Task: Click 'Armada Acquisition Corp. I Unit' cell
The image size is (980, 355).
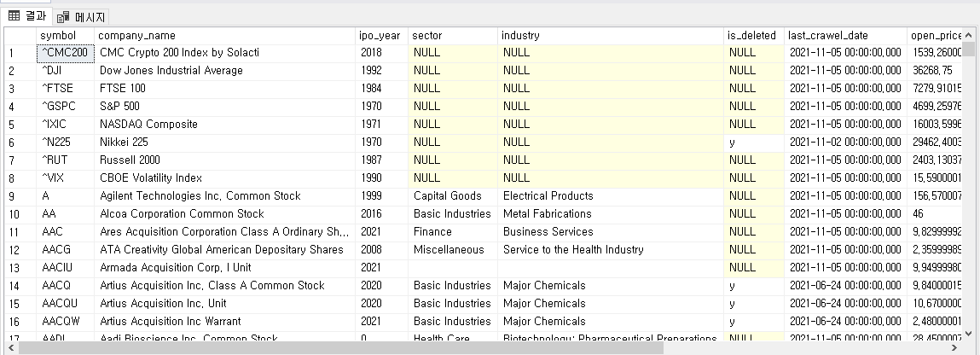Action: tap(225, 268)
